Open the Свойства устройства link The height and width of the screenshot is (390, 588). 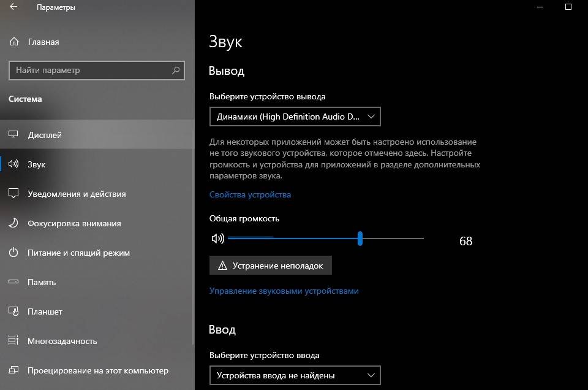250,194
